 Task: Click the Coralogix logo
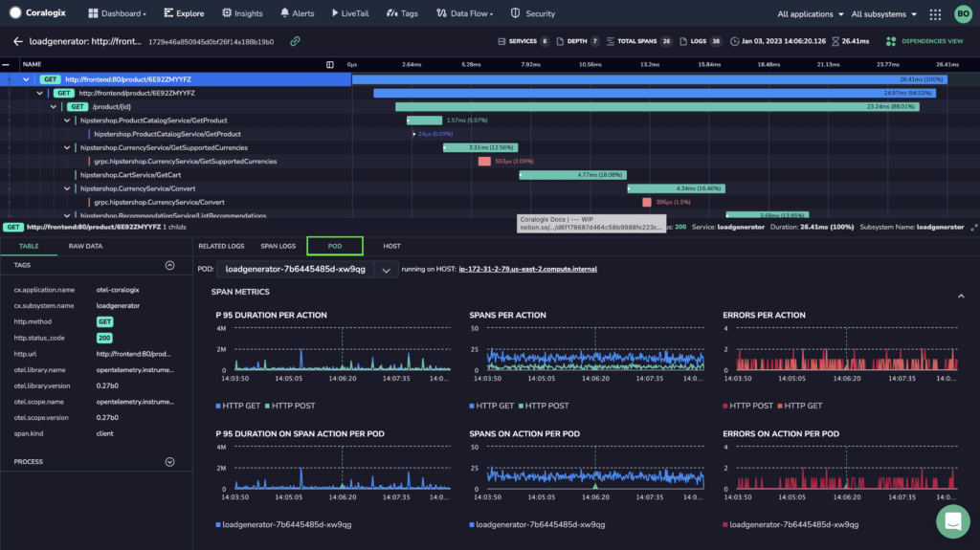[37, 12]
